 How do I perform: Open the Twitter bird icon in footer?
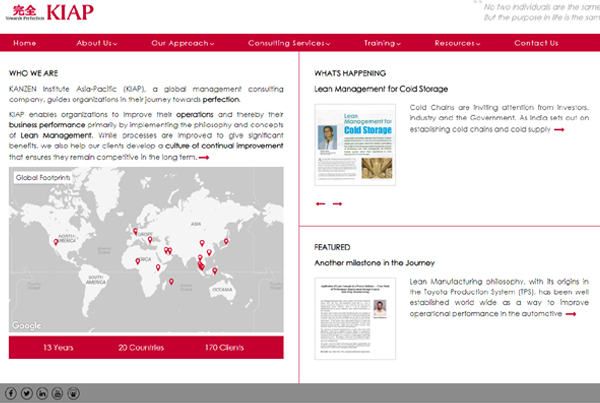[26, 393]
